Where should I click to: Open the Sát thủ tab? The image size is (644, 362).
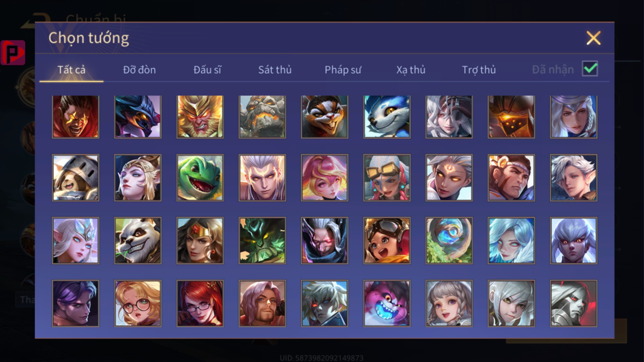tap(275, 70)
